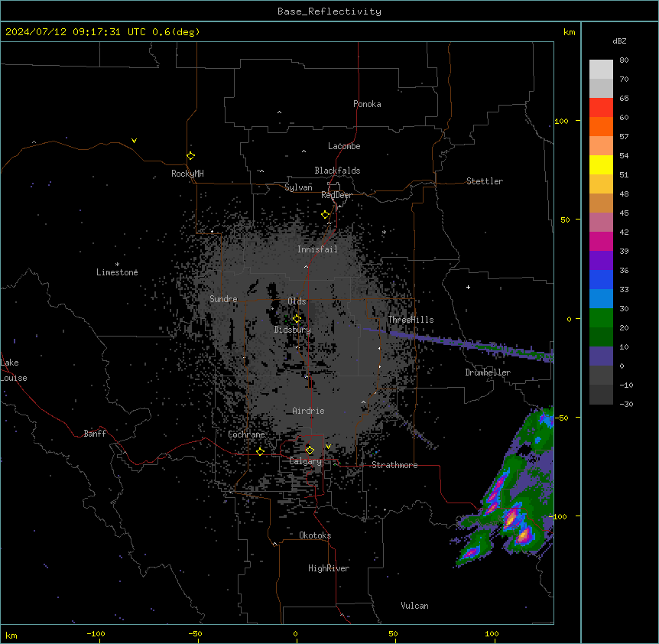This screenshot has width=659, height=644.
Task: Click the Banff label
Action: pyautogui.click(x=95, y=434)
